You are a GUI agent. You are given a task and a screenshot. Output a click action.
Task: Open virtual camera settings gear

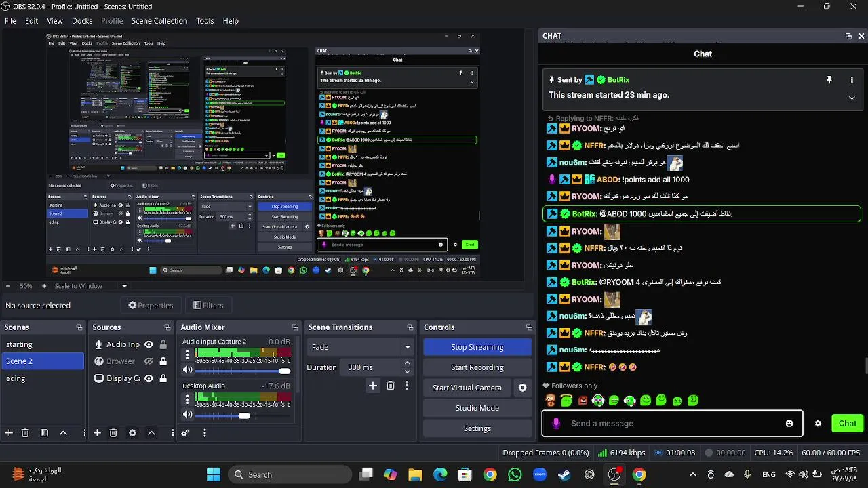click(522, 388)
